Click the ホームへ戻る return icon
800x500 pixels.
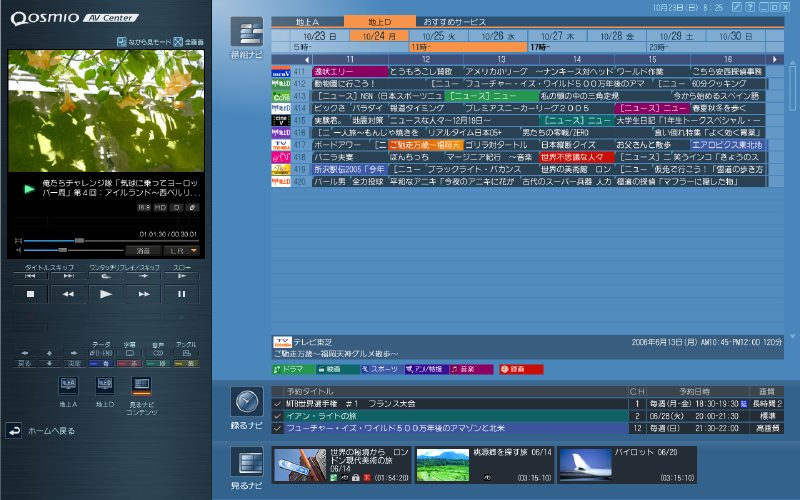click(x=14, y=430)
